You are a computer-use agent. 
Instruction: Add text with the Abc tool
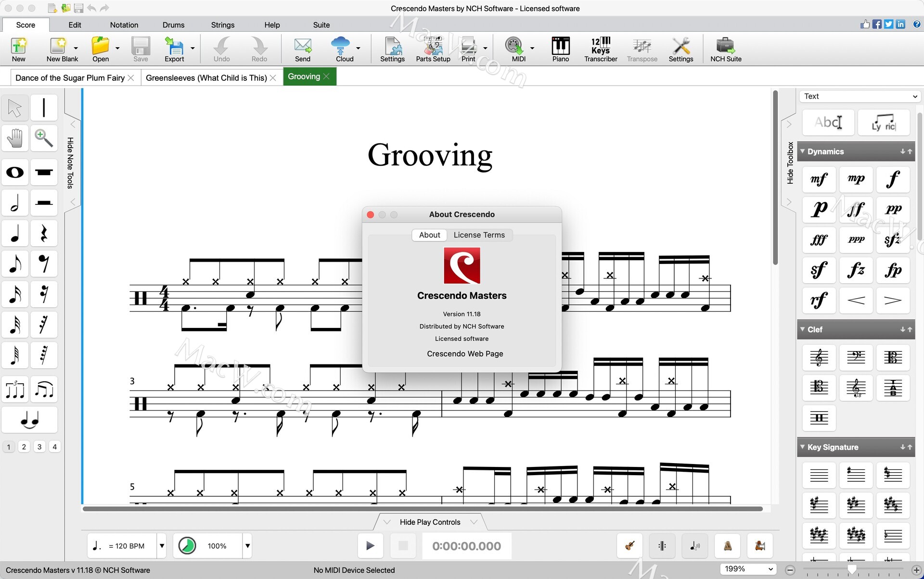pos(828,123)
